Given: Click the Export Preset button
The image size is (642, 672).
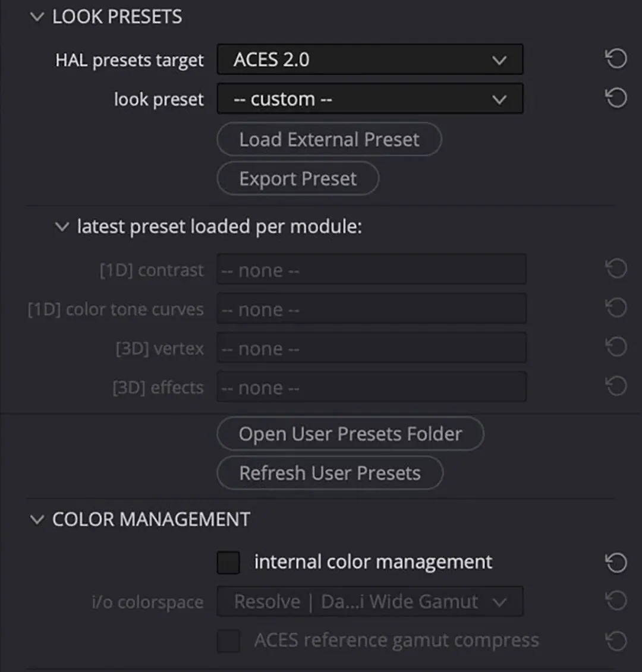Looking at the screenshot, I should pyautogui.click(x=298, y=179).
